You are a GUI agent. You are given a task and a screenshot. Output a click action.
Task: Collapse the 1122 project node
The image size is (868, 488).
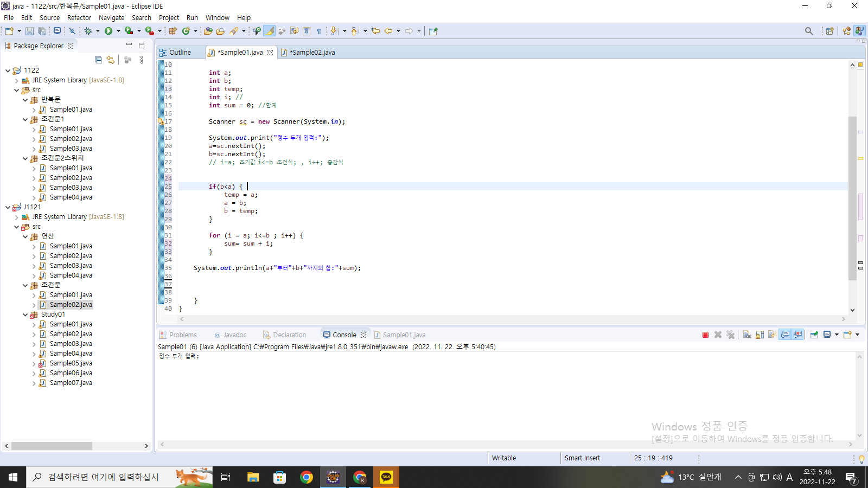(x=8, y=70)
